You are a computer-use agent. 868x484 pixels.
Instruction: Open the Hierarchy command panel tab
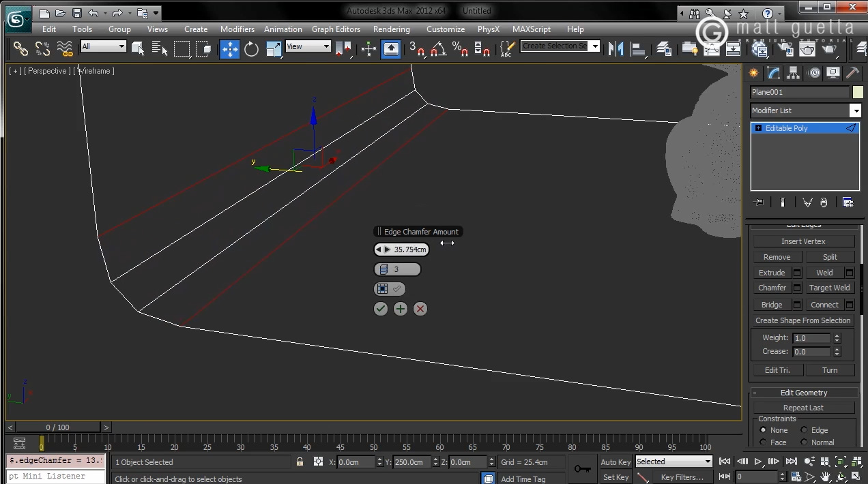pos(793,73)
